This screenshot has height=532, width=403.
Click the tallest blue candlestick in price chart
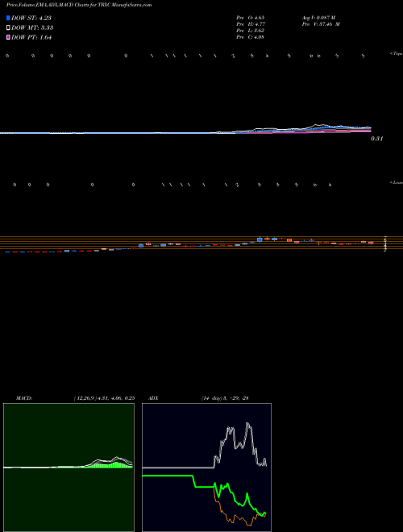[x=260, y=239]
